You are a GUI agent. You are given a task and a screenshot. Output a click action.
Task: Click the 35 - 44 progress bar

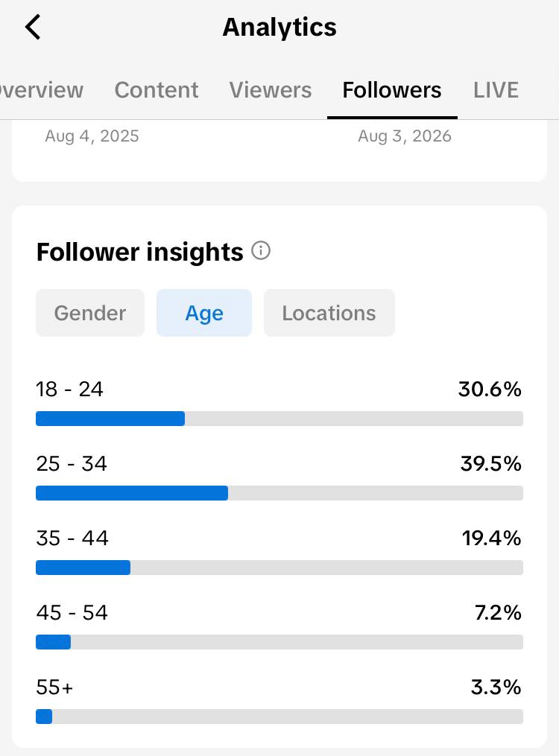[x=279, y=568]
